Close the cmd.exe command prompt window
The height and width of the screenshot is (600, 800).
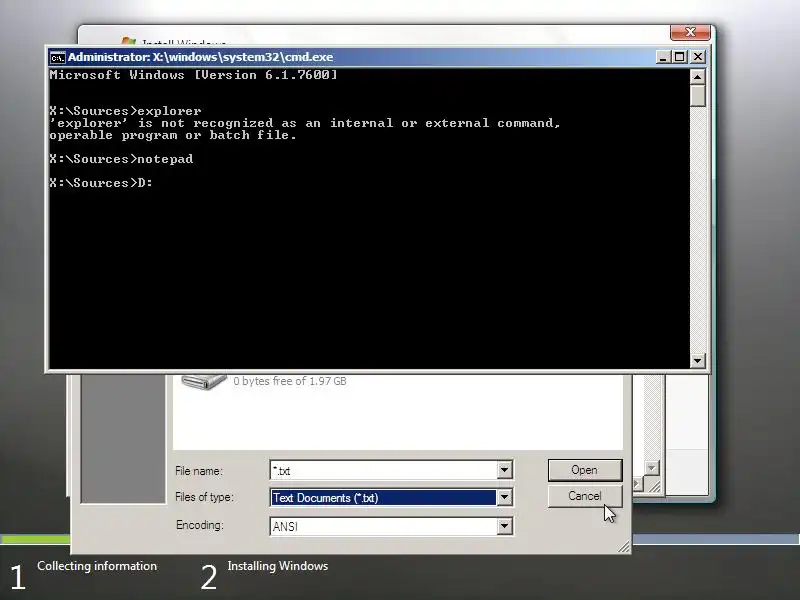698,57
